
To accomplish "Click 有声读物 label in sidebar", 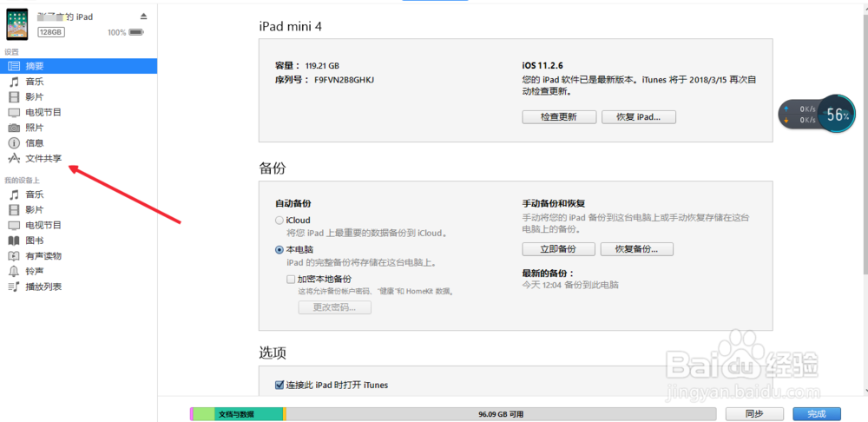I will pos(43,256).
